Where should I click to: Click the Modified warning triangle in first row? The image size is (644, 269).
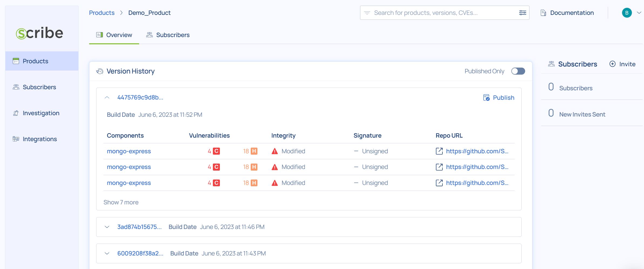[x=275, y=151]
